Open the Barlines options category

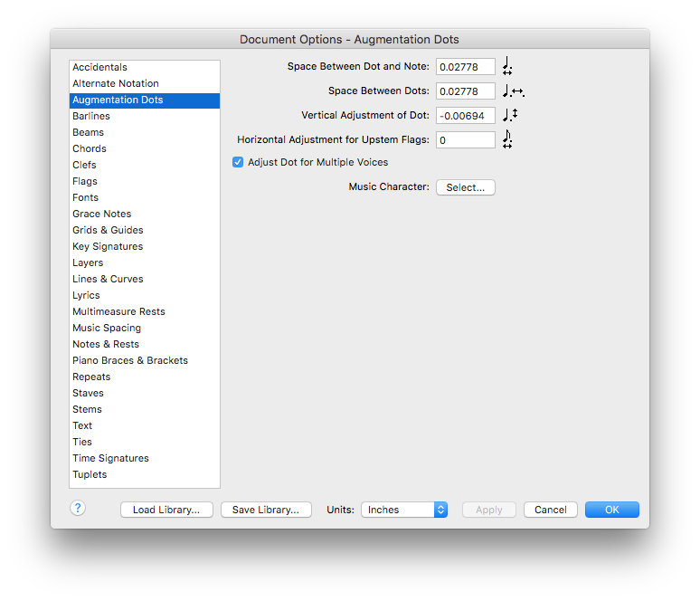(145, 116)
